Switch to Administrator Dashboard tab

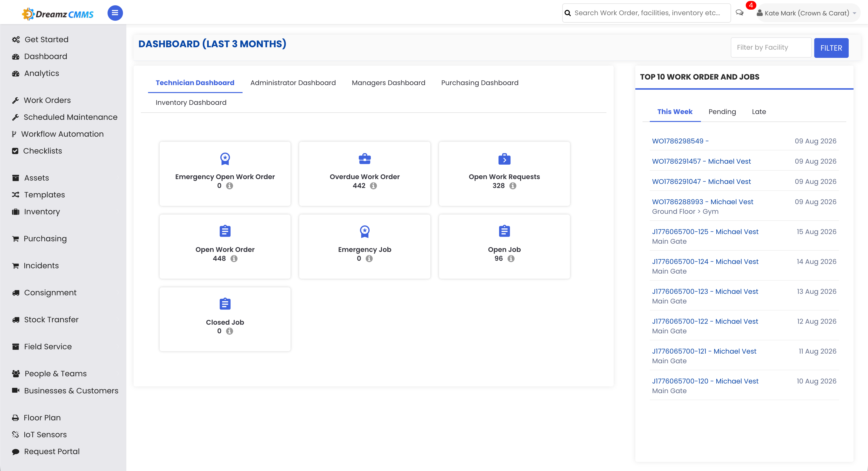point(293,83)
